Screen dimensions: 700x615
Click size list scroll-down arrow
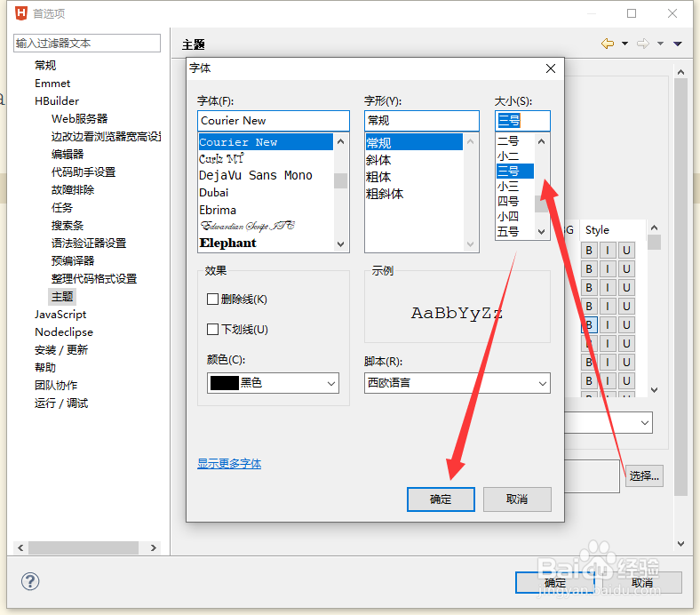click(542, 232)
